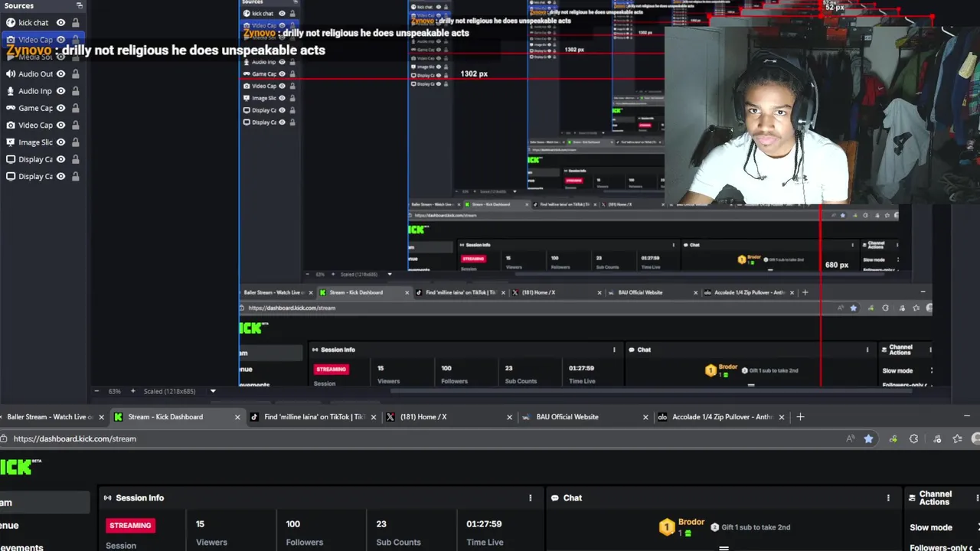Open a new browser tab with the plus button

point(800,417)
